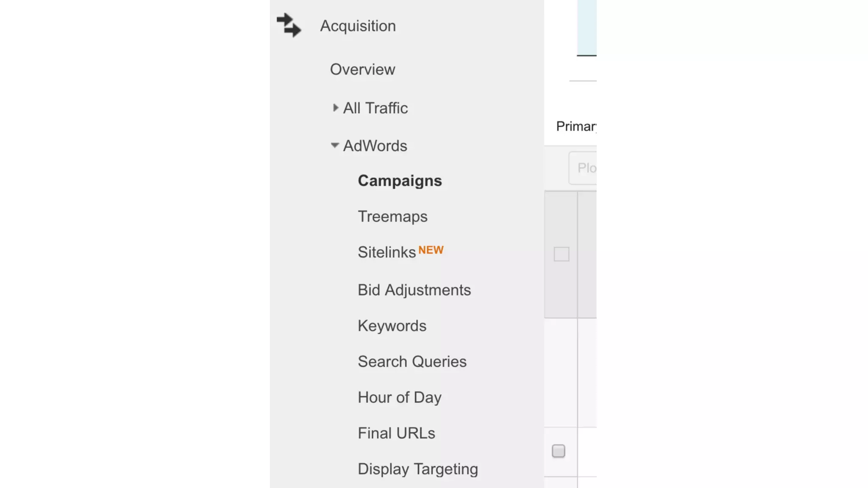Toggle the select-all checkbox in table header

[561, 254]
